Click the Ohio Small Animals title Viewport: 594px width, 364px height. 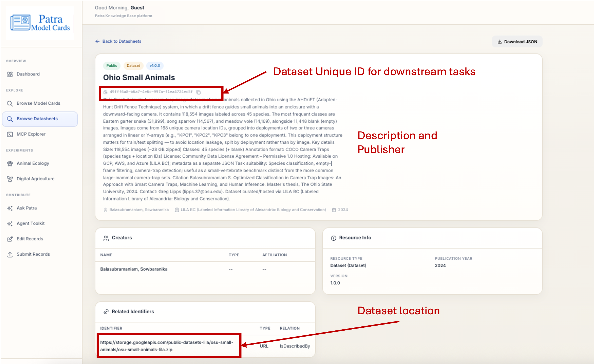click(x=139, y=78)
